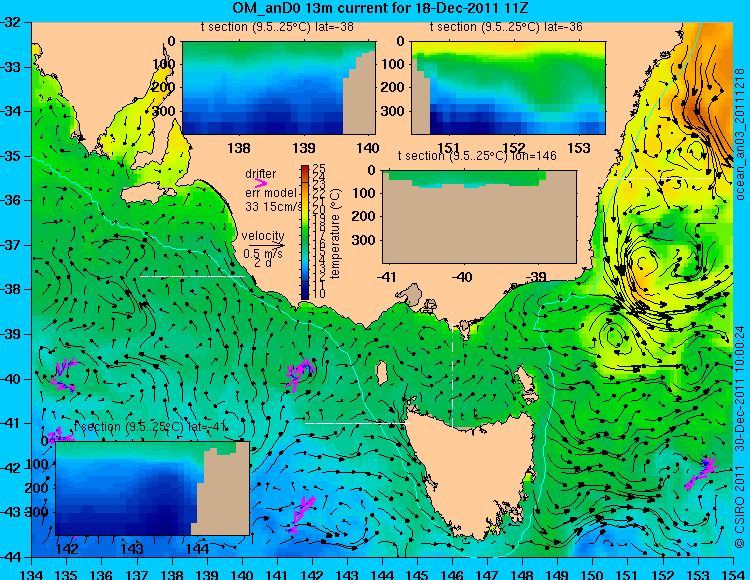Screen dimensions: 750x580
Task: Click the magenta drifter track near 135°E, 40°S
Action: point(63,375)
